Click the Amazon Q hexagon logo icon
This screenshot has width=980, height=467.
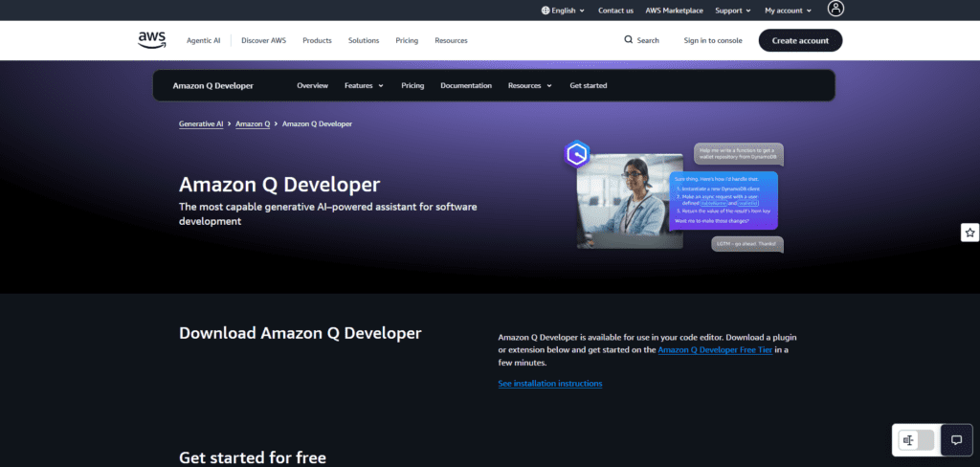(577, 154)
